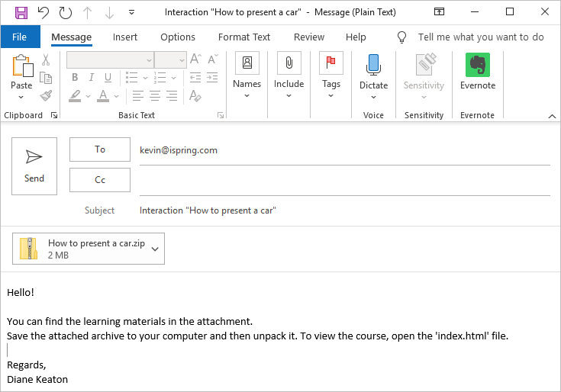Toggle numbered list
Viewport: 561px width, 392px height.
160,78
